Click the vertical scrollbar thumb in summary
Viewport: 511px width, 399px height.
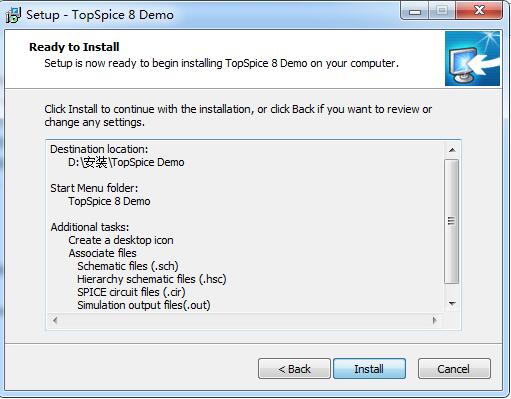452,221
